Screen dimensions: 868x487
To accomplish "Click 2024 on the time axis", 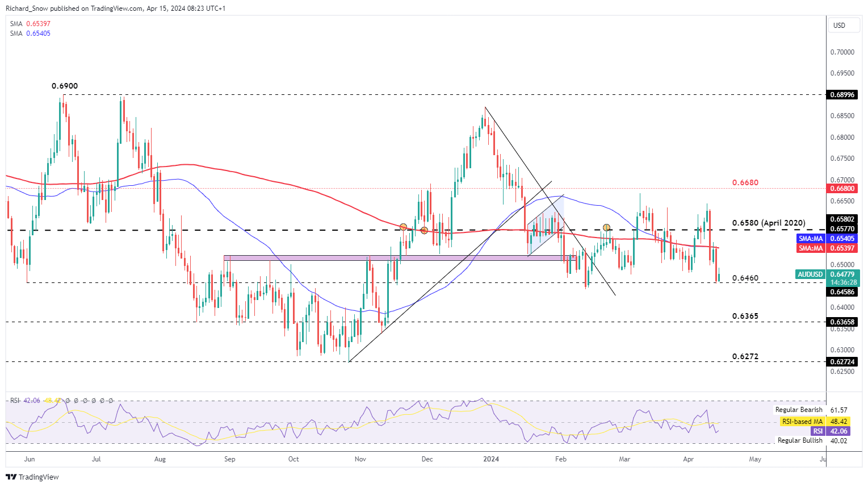I will [x=491, y=459].
